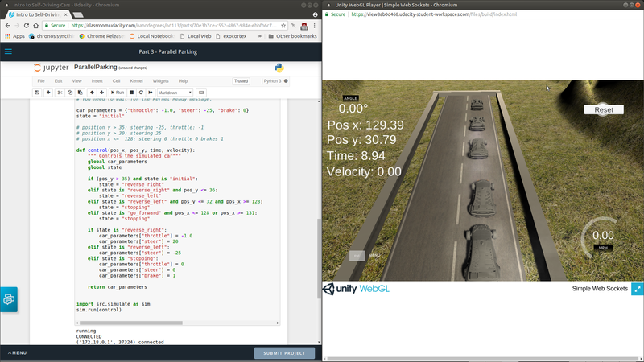The image size is (644, 362).
Task: Open the Local Web bookmark
Action: click(x=196, y=36)
